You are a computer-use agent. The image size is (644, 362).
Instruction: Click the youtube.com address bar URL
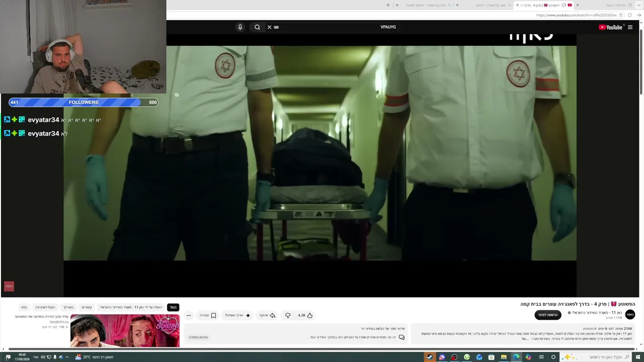(576, 15)
